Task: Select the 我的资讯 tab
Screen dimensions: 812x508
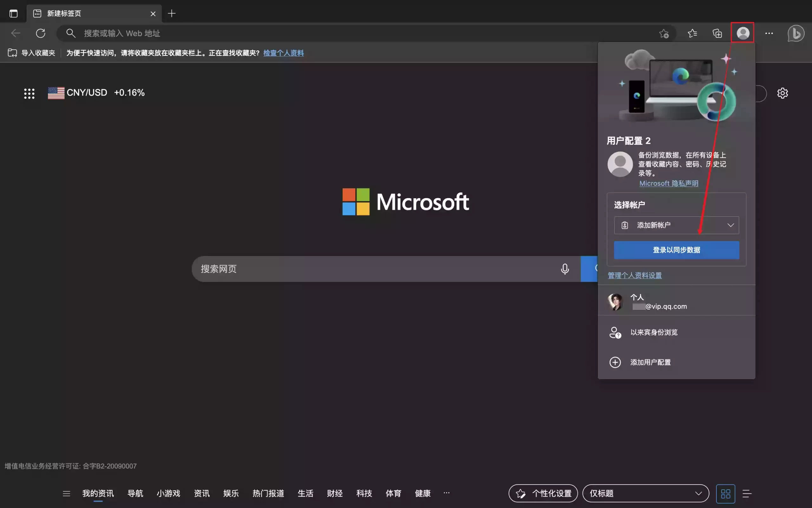Action: point(98,493)
